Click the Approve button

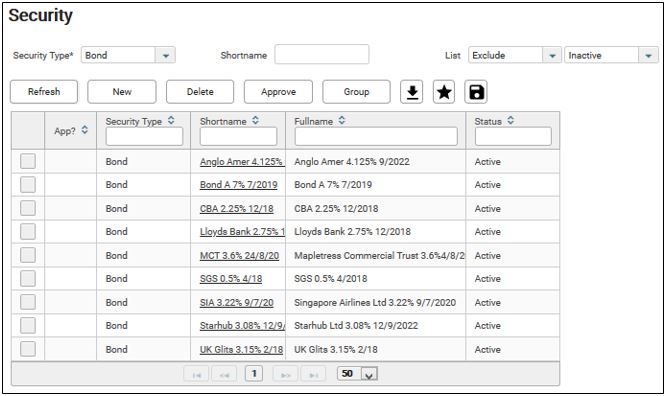278,92
